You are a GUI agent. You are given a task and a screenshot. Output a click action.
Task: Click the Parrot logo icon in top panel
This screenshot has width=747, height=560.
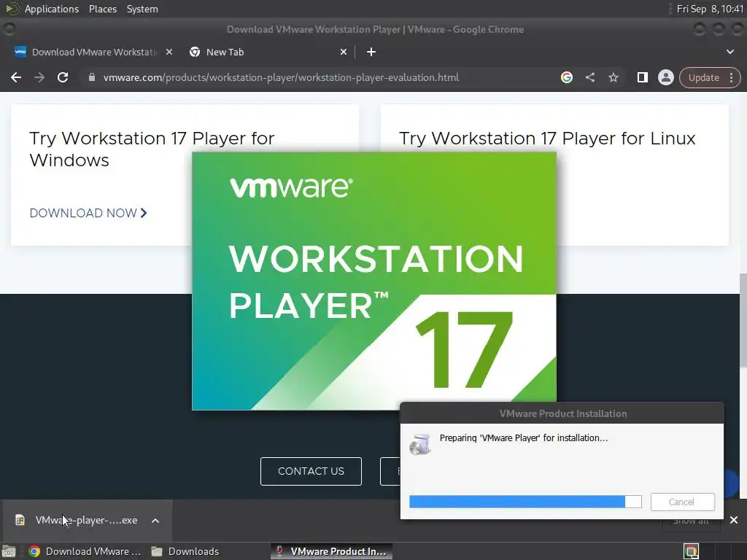click(12, 9)
